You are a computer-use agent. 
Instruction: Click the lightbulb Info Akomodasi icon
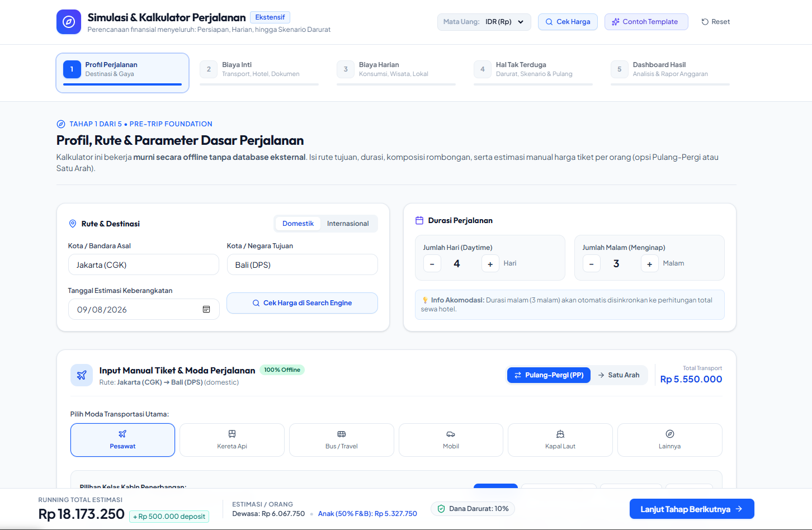(x=425, y=300)
